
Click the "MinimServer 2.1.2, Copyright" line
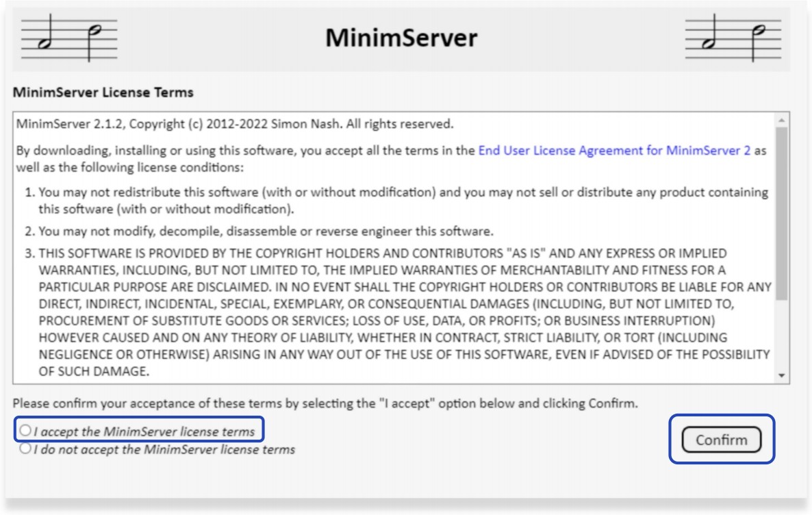(x=235, y=124)
